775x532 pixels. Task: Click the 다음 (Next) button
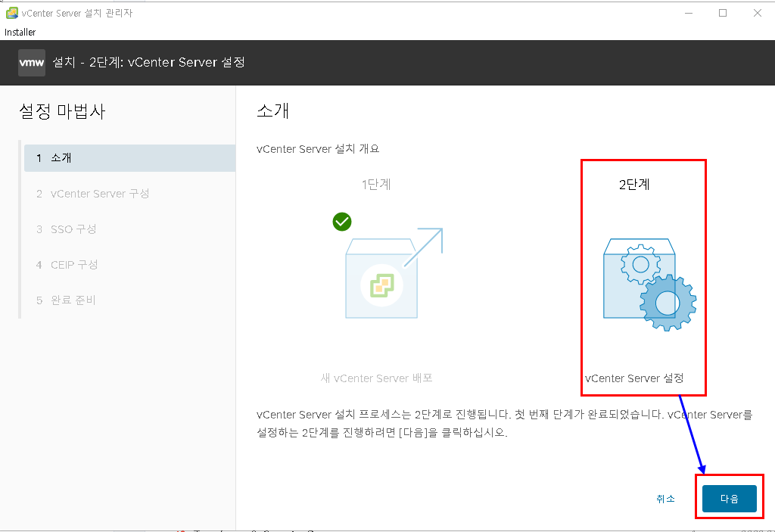coord(729,499)
